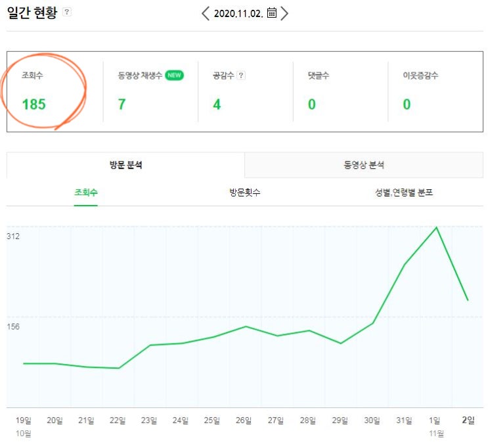488x448 pixels.
Task: Click the 이웃증감수 label
Action: coord(420,76)
